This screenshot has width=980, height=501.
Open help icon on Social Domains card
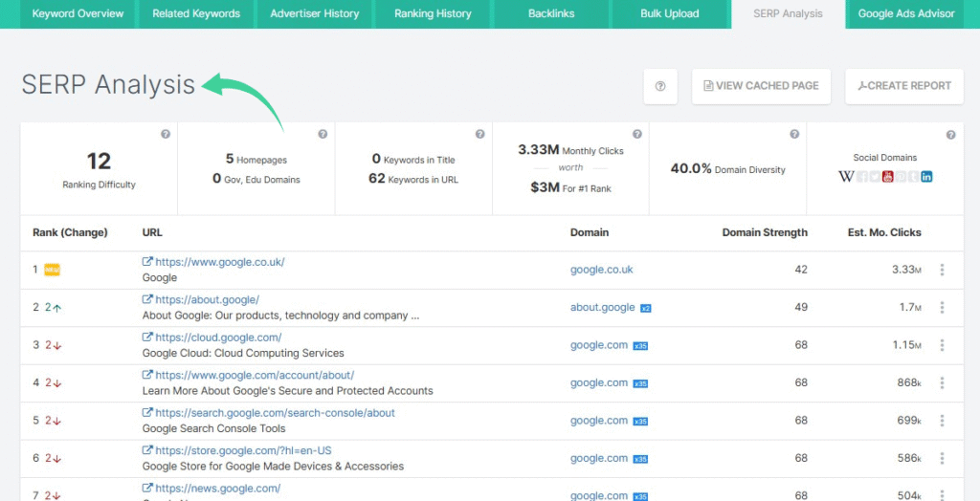(950, 134)
